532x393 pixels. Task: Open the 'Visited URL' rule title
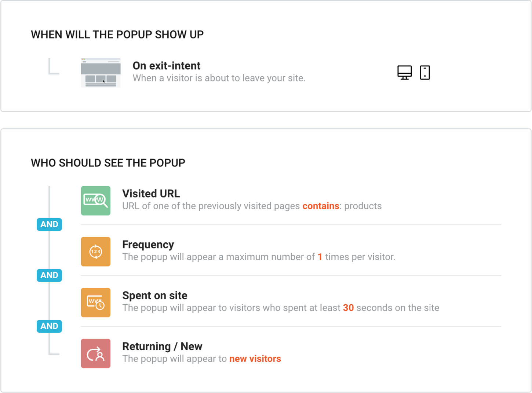click(151, 194)
